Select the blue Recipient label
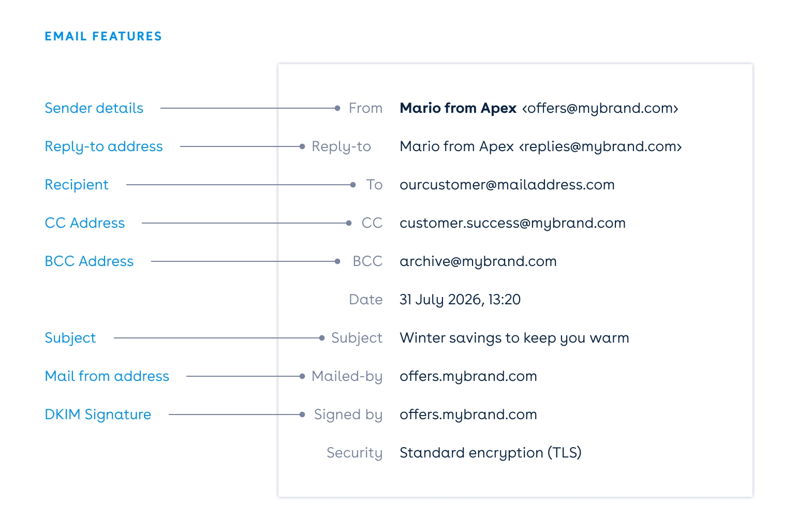 click(77, 185)
